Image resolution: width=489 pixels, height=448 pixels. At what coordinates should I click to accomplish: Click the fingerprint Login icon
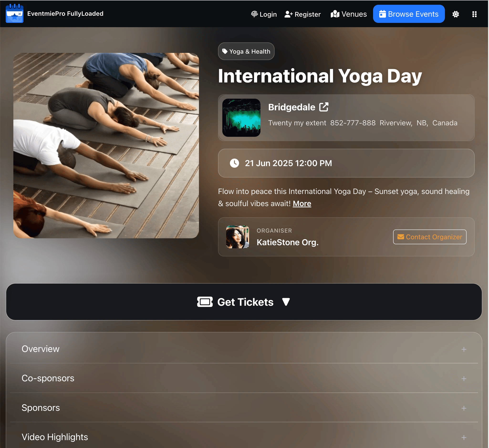click(x=255, y=14)
